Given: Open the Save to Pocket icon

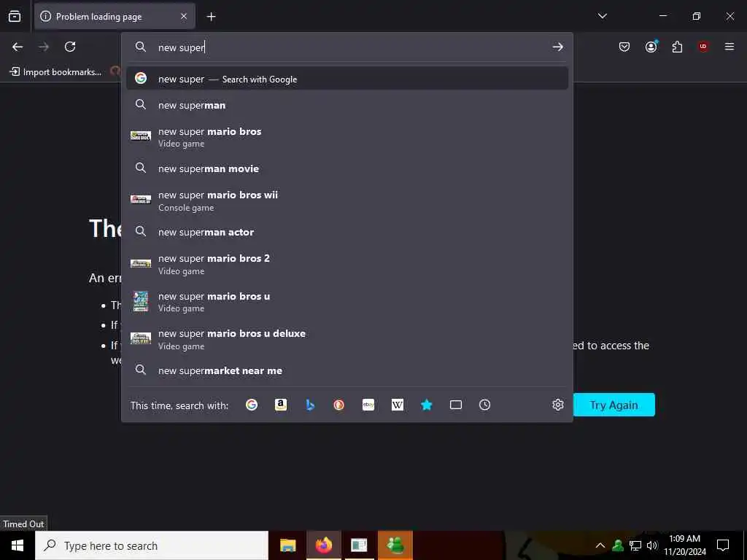Looking at the screenshot, I should (624, 47).
